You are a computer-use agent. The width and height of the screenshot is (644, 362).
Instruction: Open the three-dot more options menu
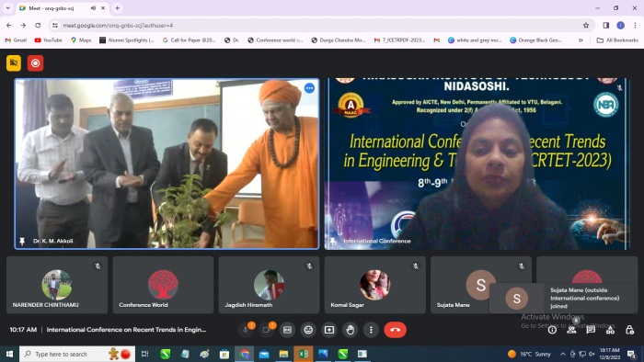coord(371,330)
